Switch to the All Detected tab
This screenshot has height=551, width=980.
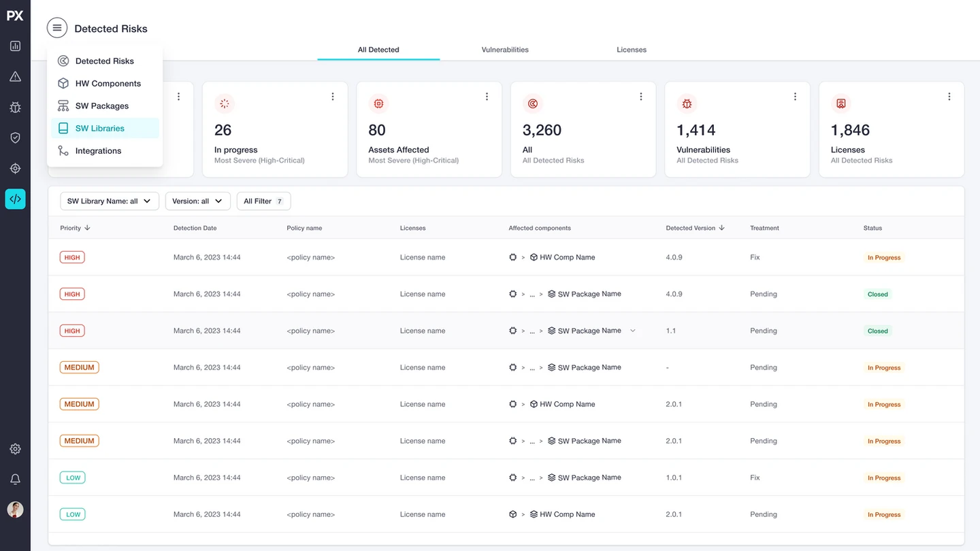tap(378, 50)
